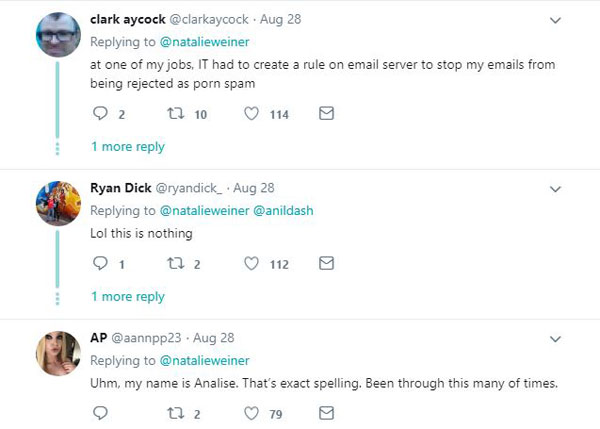Reply to Ryan Dick's tweet
Screen dimensions: 600x429
[x=100, y=263]
